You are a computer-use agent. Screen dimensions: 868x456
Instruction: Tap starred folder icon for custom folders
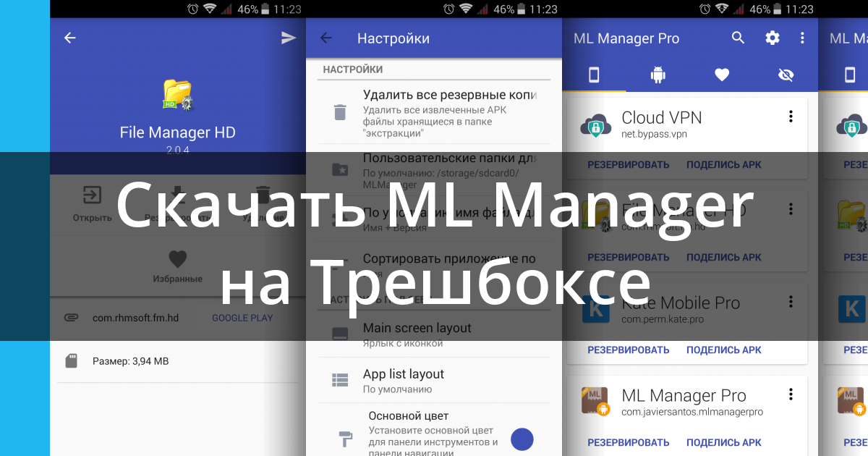point(339,170)
